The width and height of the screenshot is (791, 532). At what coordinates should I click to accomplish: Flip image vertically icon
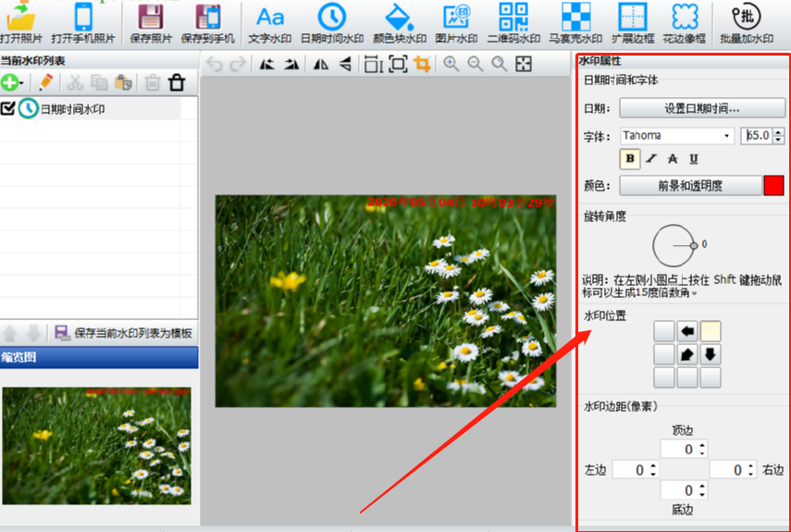[x=345, y=64]
